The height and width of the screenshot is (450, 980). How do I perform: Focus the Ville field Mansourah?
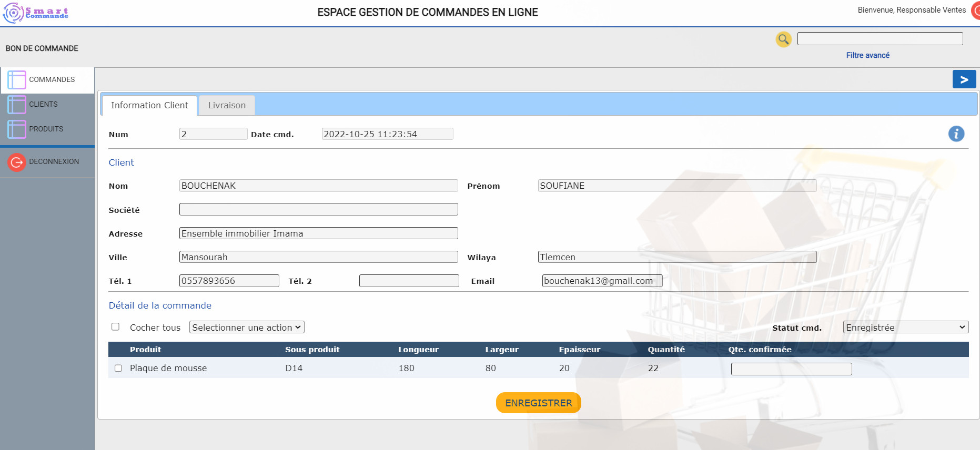(318, 257)
